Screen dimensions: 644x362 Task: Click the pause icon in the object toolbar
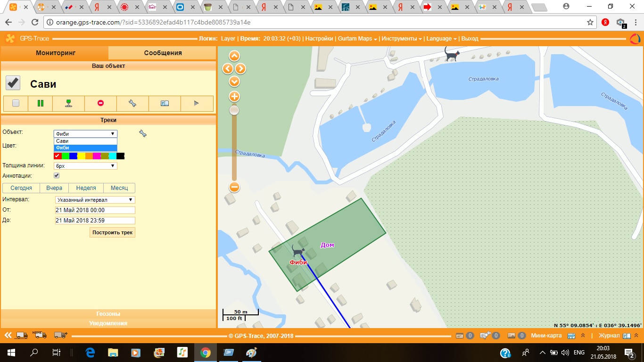41,103
